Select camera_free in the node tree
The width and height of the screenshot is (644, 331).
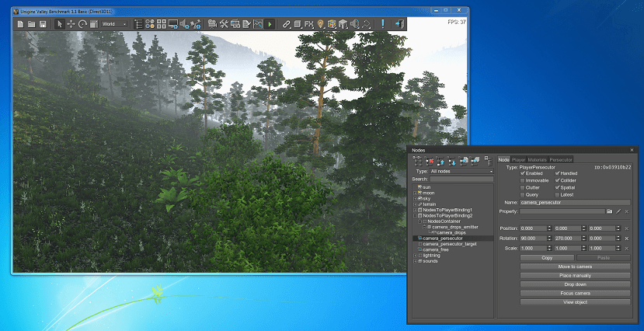point(436,249)
